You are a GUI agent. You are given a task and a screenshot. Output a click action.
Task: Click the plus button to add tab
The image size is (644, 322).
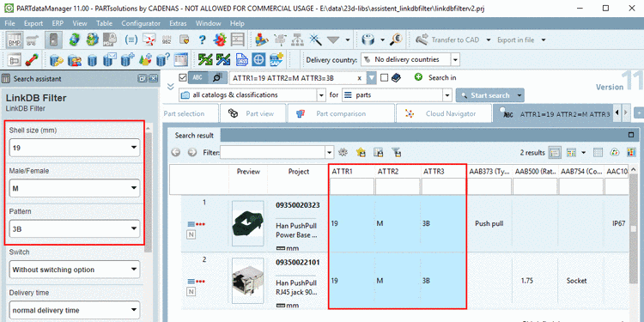(x=639, y=113)
